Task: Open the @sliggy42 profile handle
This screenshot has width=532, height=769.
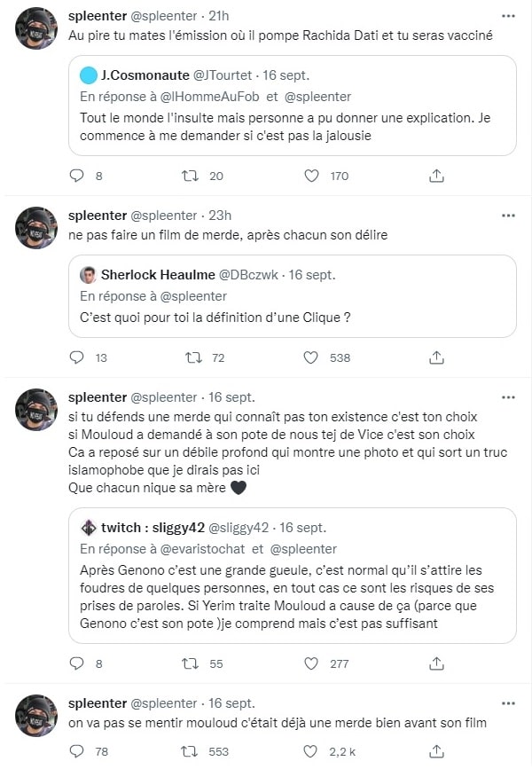Action: point(239,528)
